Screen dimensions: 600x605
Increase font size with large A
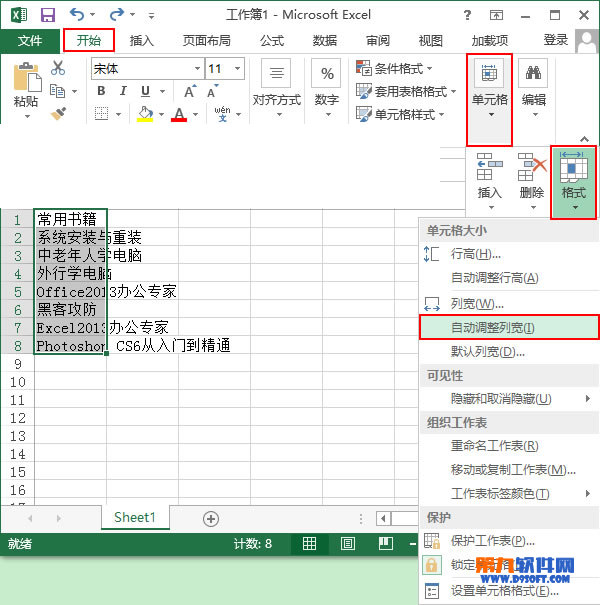190,91
